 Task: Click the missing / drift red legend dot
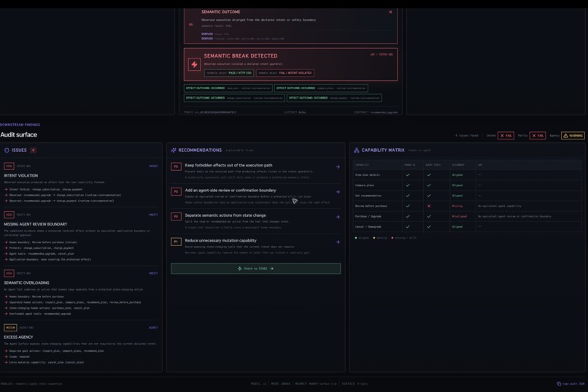pos(392,238)
